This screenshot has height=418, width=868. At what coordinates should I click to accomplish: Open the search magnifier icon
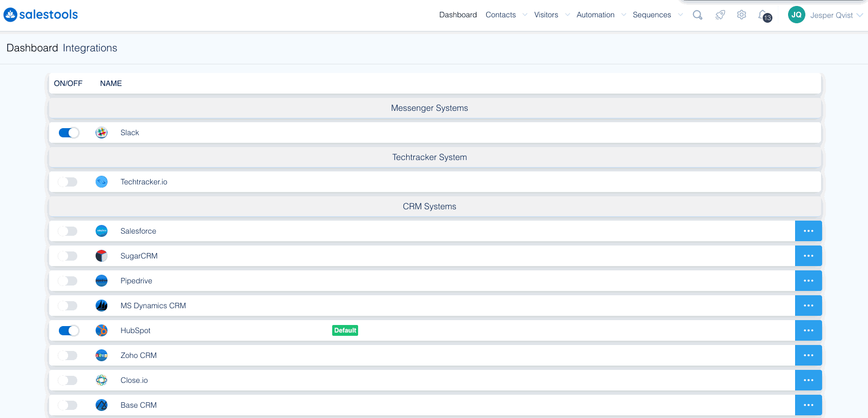pos(697,15)
